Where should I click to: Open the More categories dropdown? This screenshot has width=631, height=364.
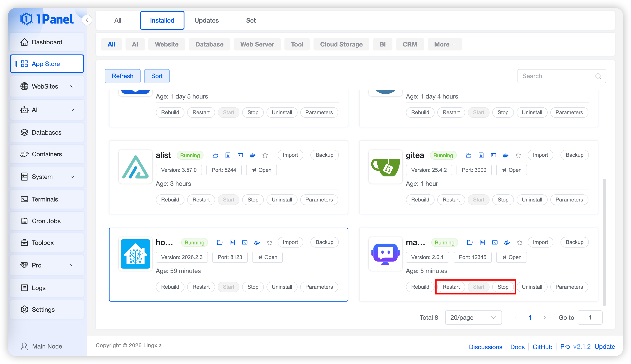445,44
